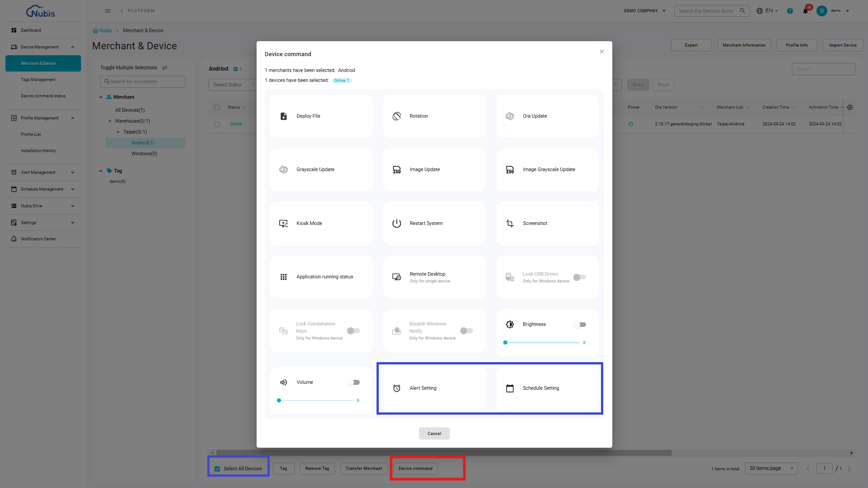868x488 pixels.
Task: Click the Export button
Action: point(691,45)
